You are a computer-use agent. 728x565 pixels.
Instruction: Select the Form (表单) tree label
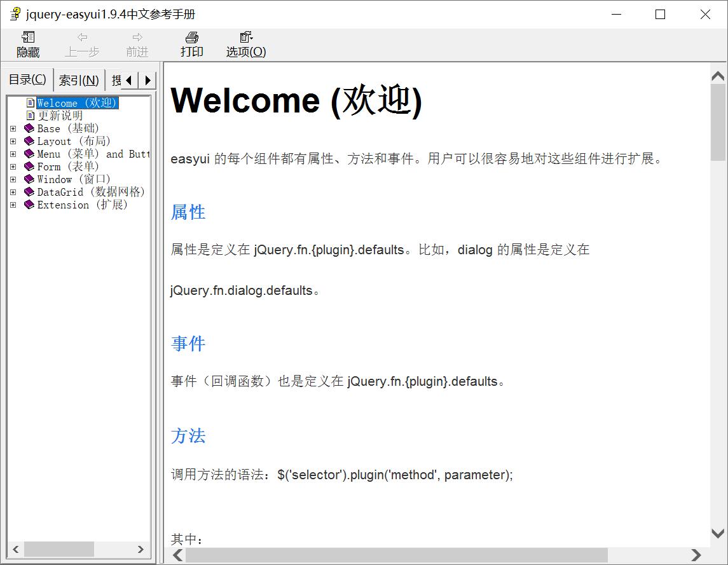[x=68, y=167]
